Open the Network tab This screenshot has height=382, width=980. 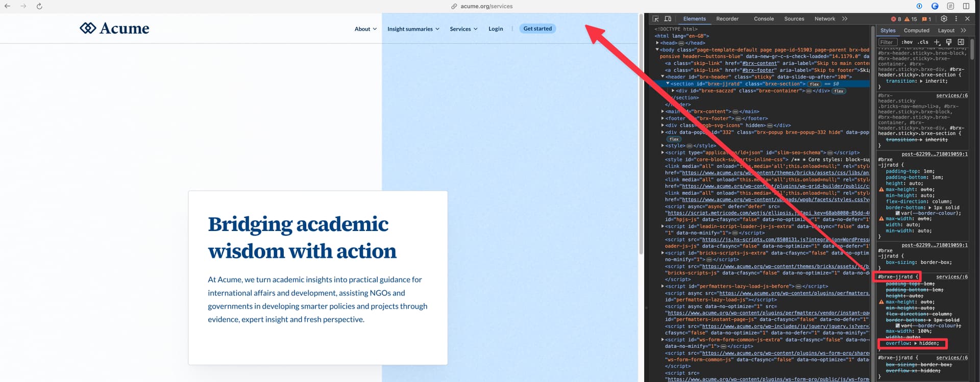click(x=825, y=19)
